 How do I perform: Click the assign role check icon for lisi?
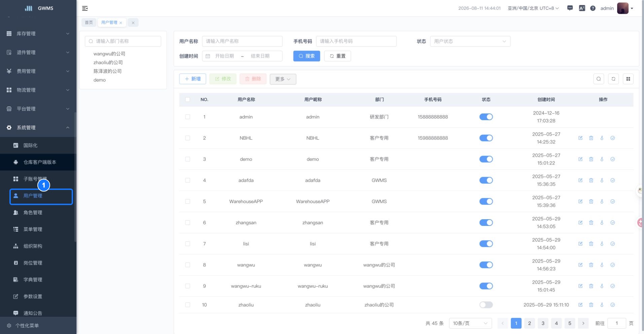pyautogui.click(x=613, y=244)
